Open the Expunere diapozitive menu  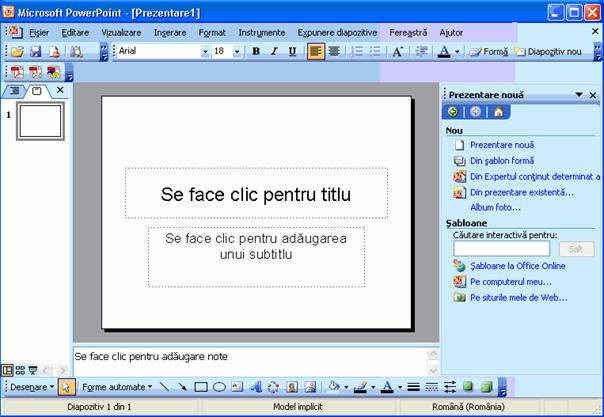pos(342,32)
